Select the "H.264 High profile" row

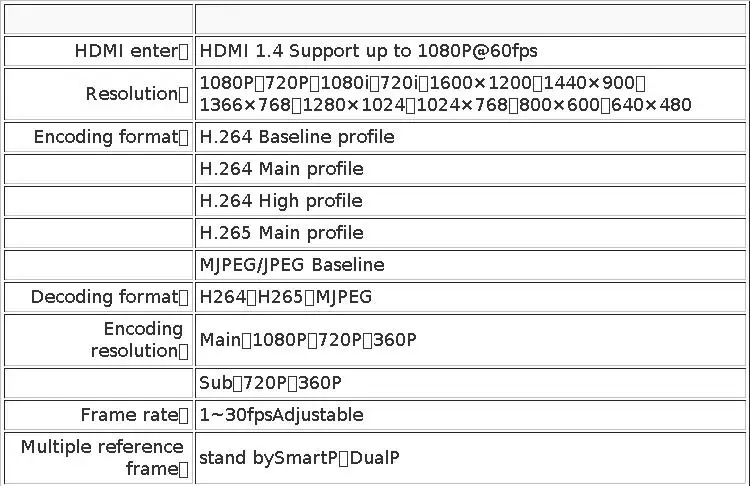tap(281, 201)
